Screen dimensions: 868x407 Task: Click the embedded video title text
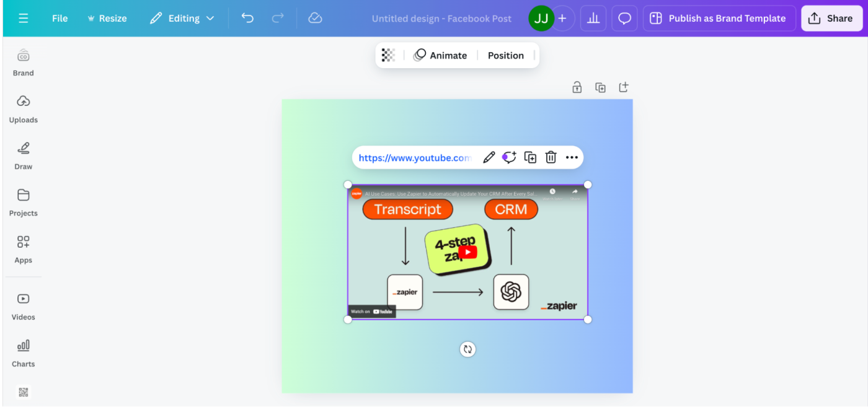click(451, 194)
